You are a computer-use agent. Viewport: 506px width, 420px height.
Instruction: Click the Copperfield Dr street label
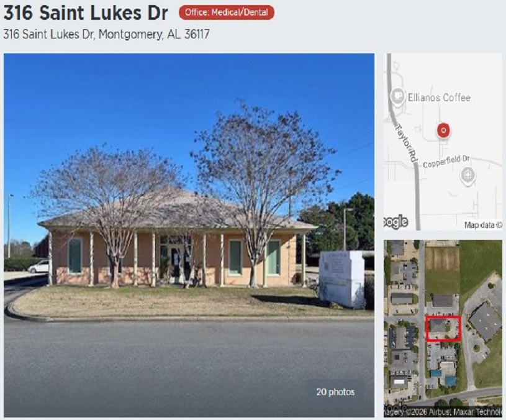[446, 162]
